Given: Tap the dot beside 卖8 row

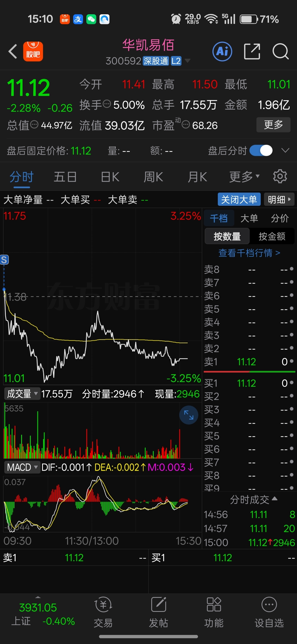Looking at the screenshot, I should [291, 269].
